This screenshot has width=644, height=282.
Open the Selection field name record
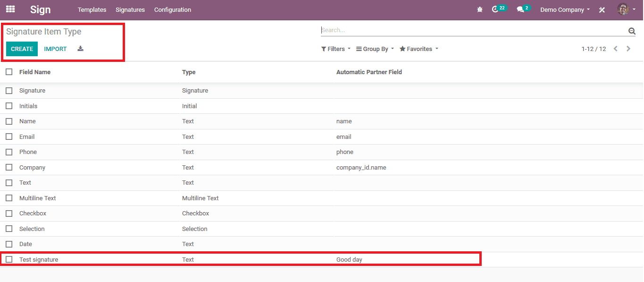coord(32,229)
